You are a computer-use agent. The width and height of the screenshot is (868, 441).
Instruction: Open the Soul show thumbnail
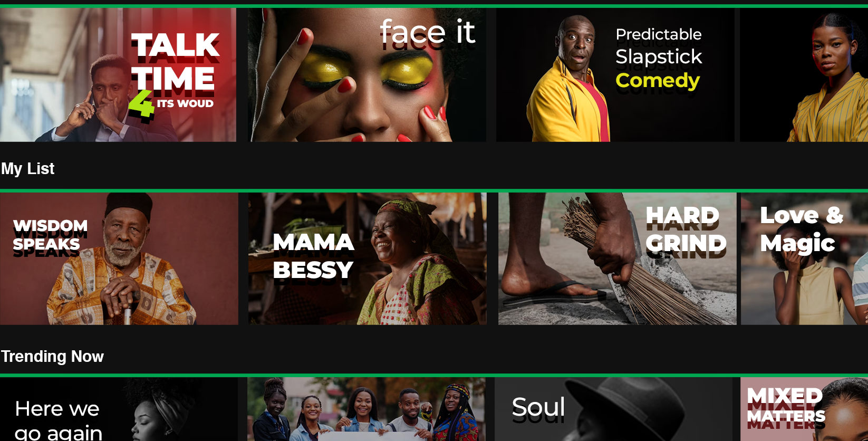point(613,409)
